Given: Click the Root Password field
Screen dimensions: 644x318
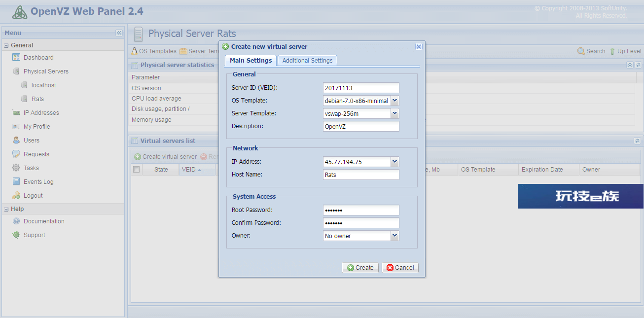Looking at the screenshot, I should (x=361, y=210).
